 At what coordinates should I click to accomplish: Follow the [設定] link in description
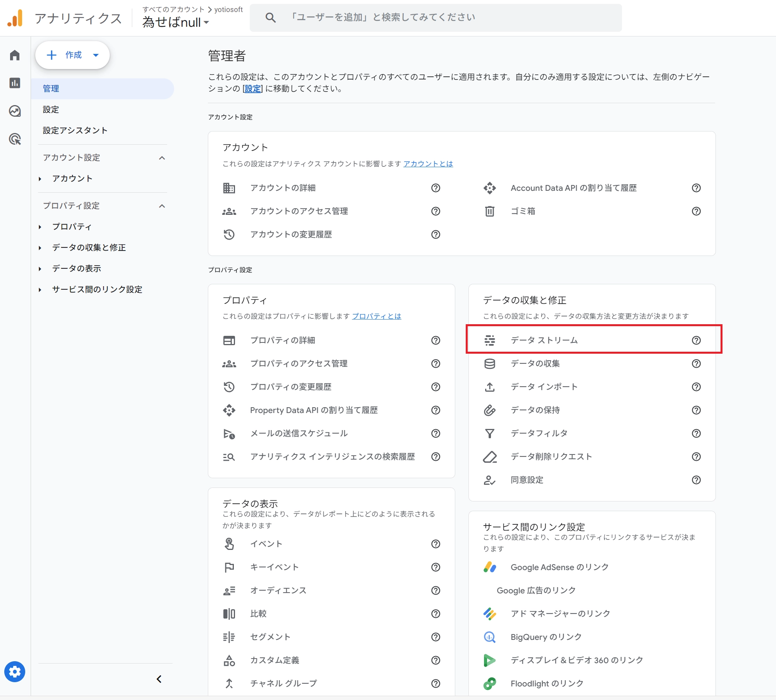[252, 89]
